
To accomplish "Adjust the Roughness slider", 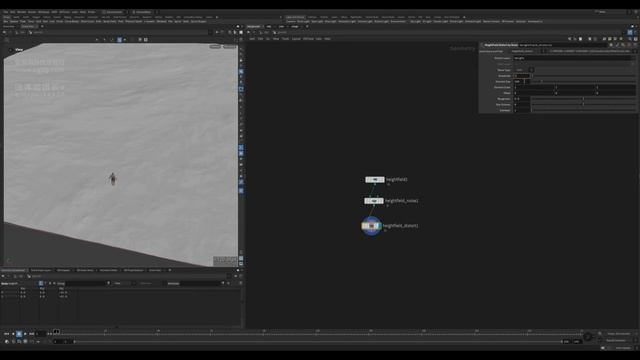I will (x=584, y=99).
